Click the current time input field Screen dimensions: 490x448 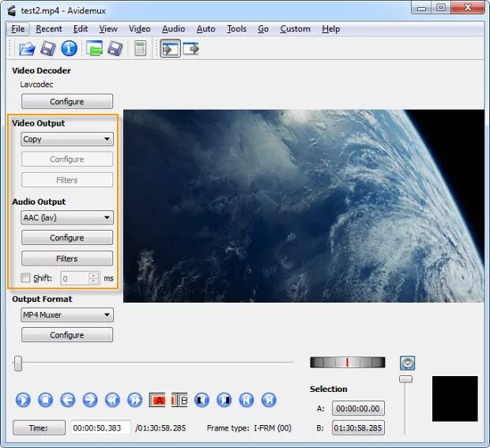point(100,427)
